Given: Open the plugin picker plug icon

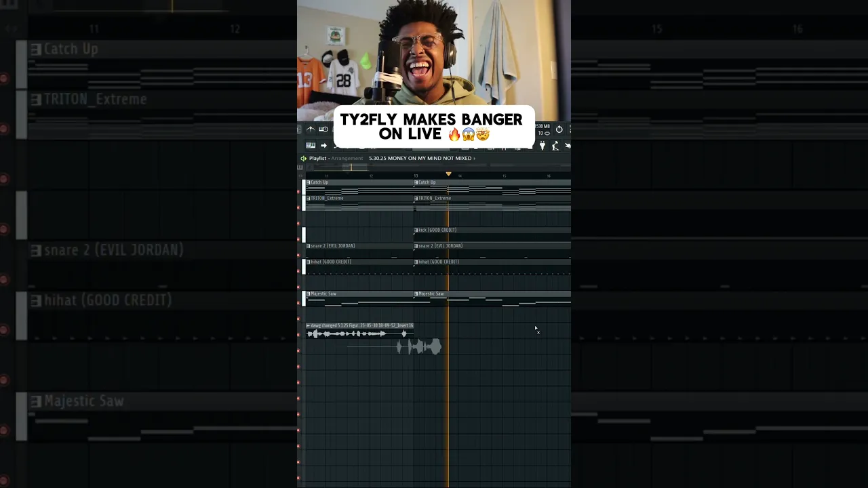Looking at the screenshot, I should pos(542,145).
